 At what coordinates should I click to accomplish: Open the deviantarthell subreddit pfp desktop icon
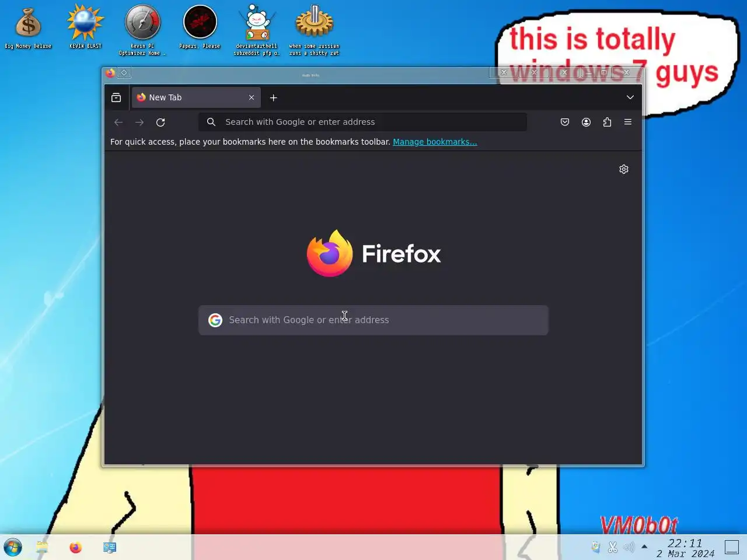pos(257,30)
